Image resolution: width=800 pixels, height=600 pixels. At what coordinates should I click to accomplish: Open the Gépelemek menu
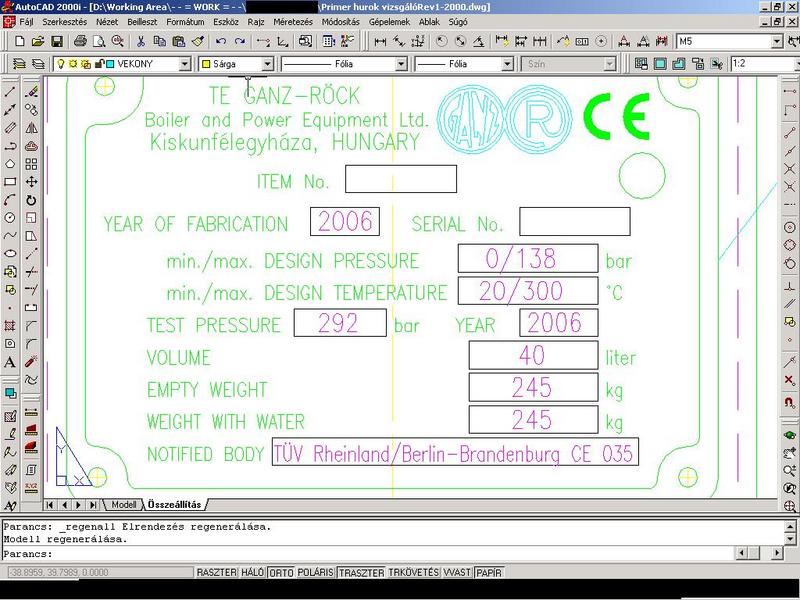(x=389, y=22)
